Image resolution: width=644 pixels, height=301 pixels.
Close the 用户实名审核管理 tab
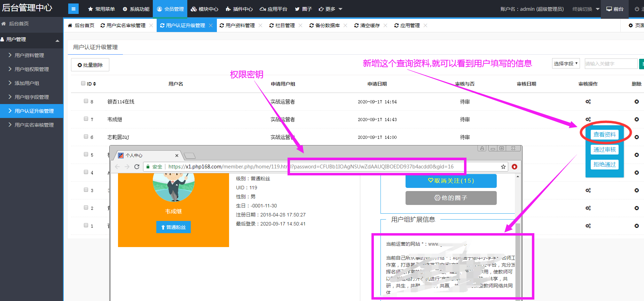[x=151, y=25]
